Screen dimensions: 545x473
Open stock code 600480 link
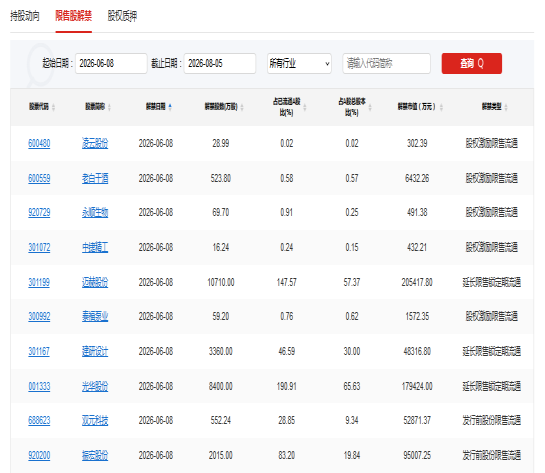point(39,144)
